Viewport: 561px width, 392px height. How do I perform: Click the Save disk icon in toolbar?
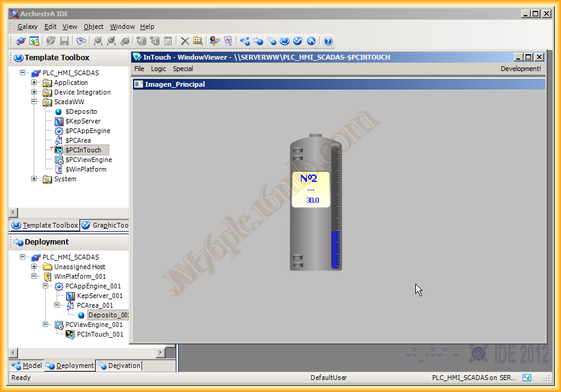click(64, 41)
